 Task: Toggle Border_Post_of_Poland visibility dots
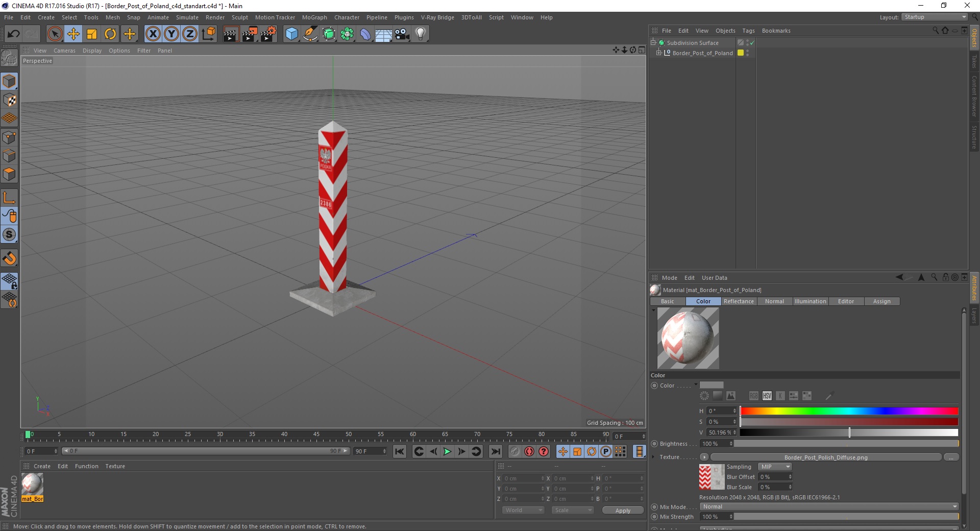point(748,53)
